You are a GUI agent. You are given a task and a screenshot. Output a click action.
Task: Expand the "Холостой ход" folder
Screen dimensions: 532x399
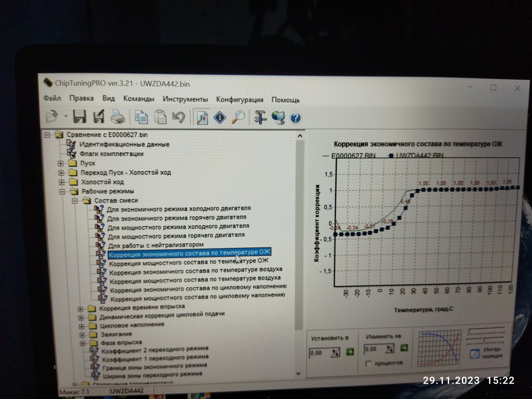tap(62, 182)
